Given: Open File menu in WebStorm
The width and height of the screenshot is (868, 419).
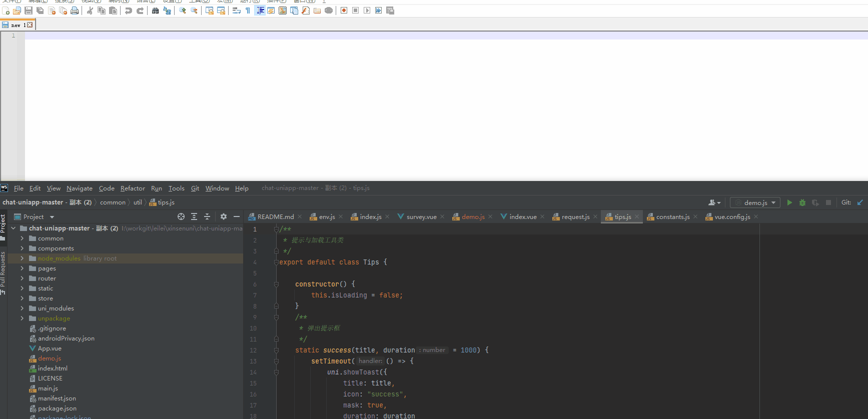Looking at the screenshot, I should [19, 188].
